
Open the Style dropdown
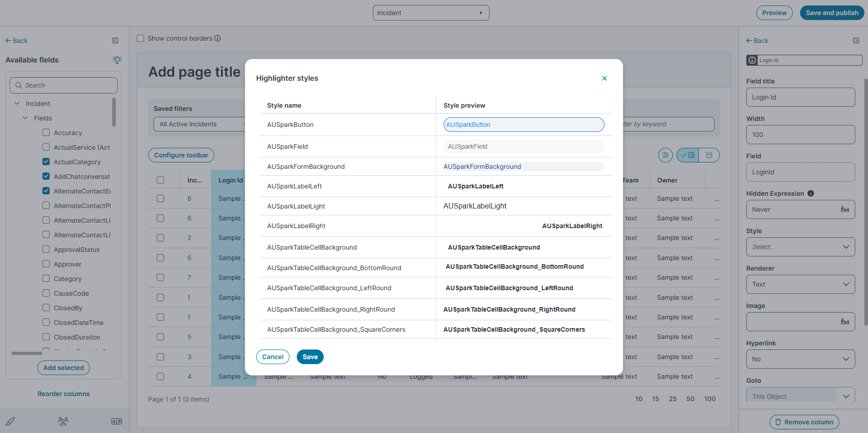coord(801,247)
